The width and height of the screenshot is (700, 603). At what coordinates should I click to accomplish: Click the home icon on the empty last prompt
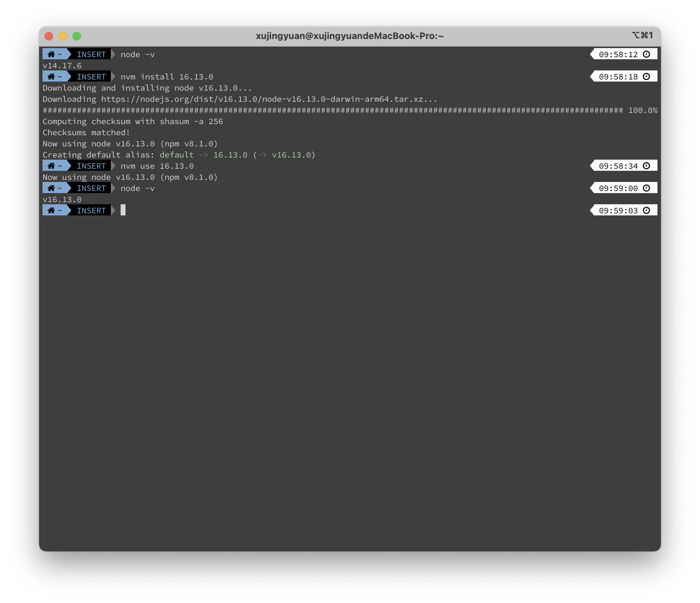click(51, 211)
